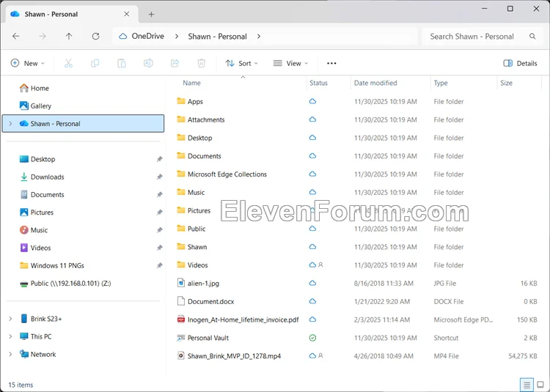Viewport: 550px width, 392px height.
Task: Sort by the Date modified column header
Action: click(x=375, y=83)
